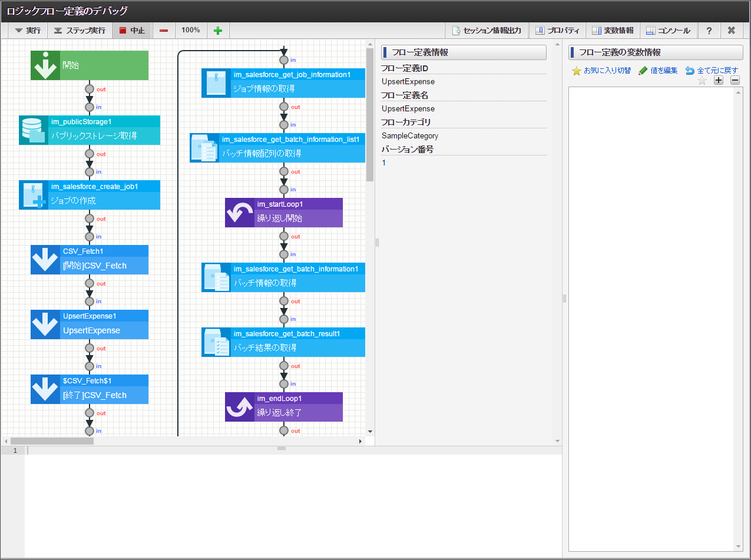
Task: Toggle the コンソール panel
Action: [x=668, y=31]
